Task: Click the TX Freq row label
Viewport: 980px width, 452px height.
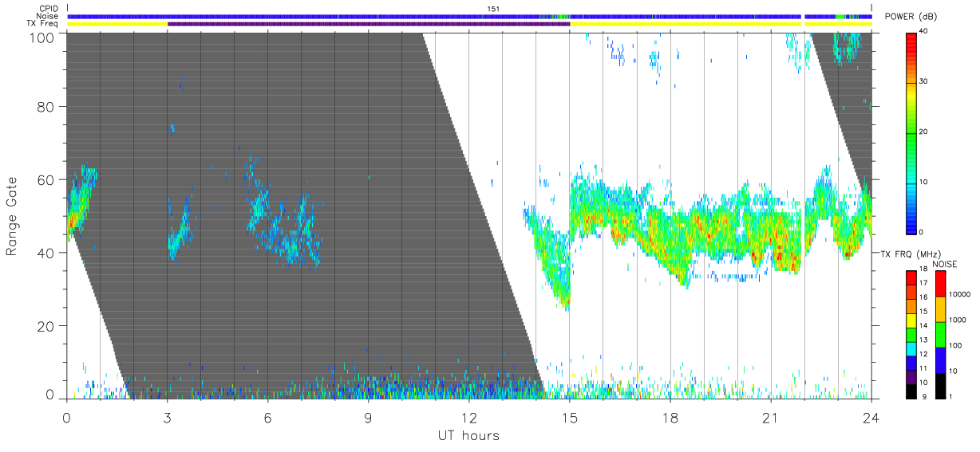Action: coord(43,24)
